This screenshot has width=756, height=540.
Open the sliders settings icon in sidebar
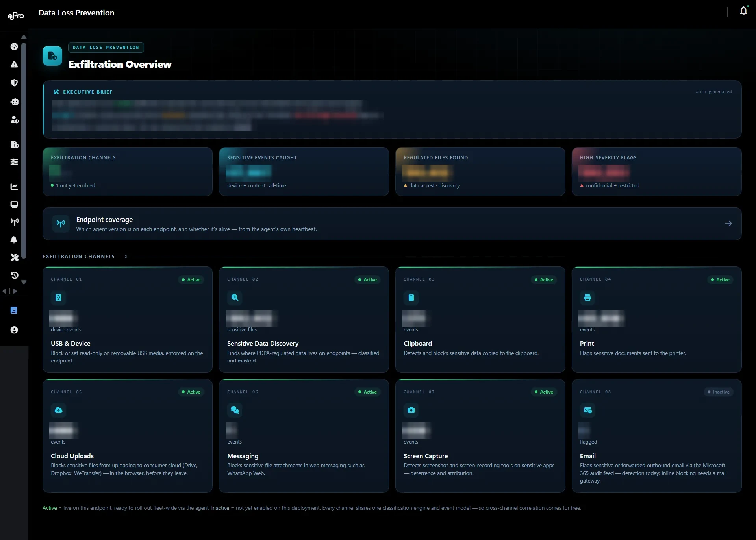point(14,162)
